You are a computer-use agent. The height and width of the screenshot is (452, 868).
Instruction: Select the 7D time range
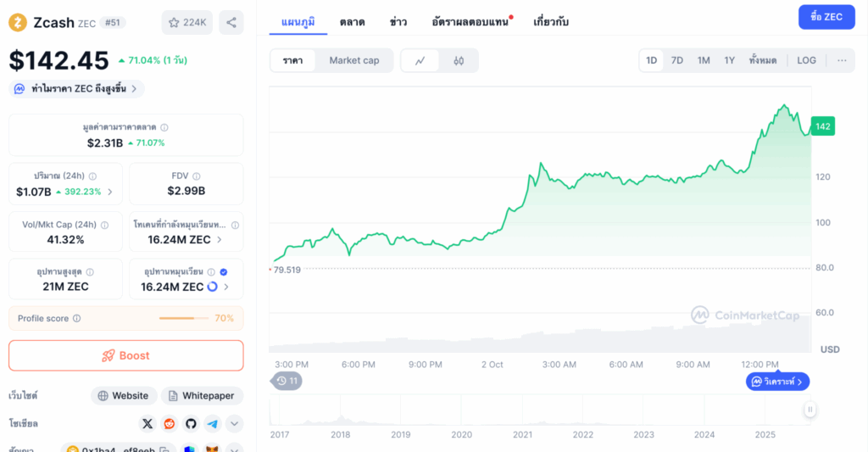(676, 60)
